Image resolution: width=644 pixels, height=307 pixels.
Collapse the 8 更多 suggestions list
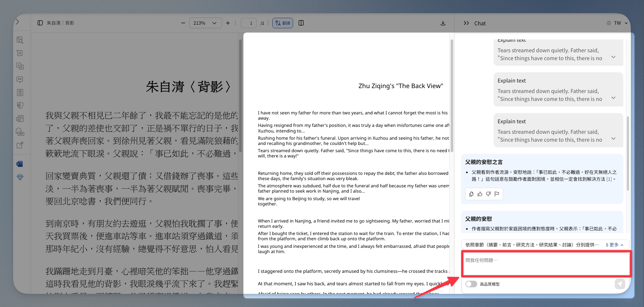click(615, 245)
